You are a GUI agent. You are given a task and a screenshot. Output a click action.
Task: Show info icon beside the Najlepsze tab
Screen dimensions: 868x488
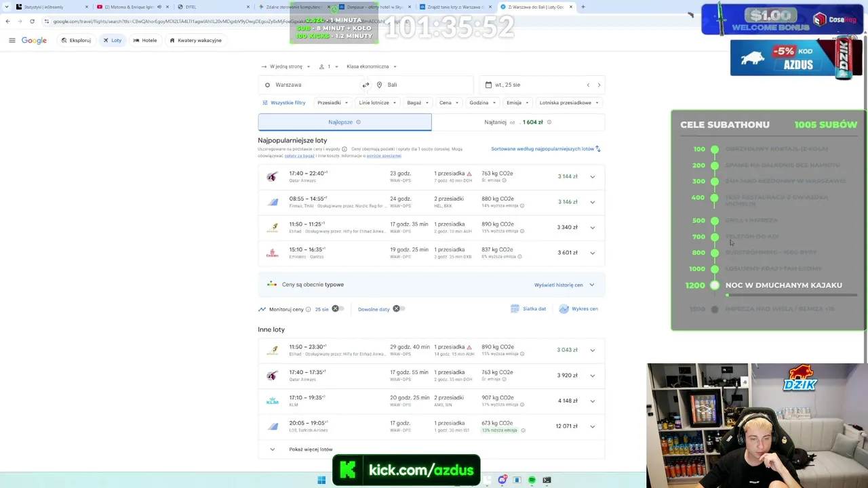pos(358,122)
